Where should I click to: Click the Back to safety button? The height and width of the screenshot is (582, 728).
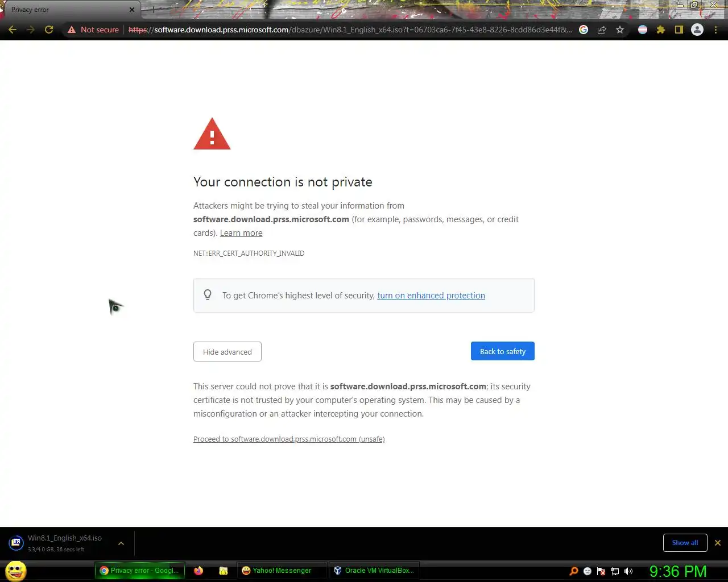tap(503, 351)
